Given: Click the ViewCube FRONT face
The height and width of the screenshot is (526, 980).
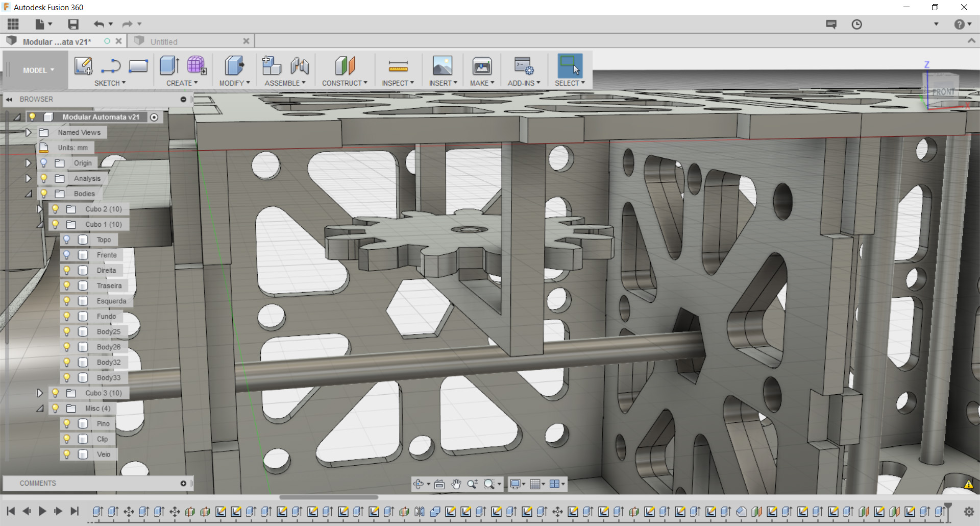Looking at the screenshot, I should (x=943, y=92).
